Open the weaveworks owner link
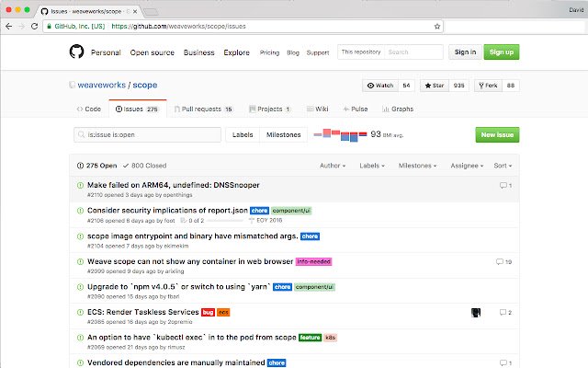This screenshot has width=588, height=368. pos(102,85)
